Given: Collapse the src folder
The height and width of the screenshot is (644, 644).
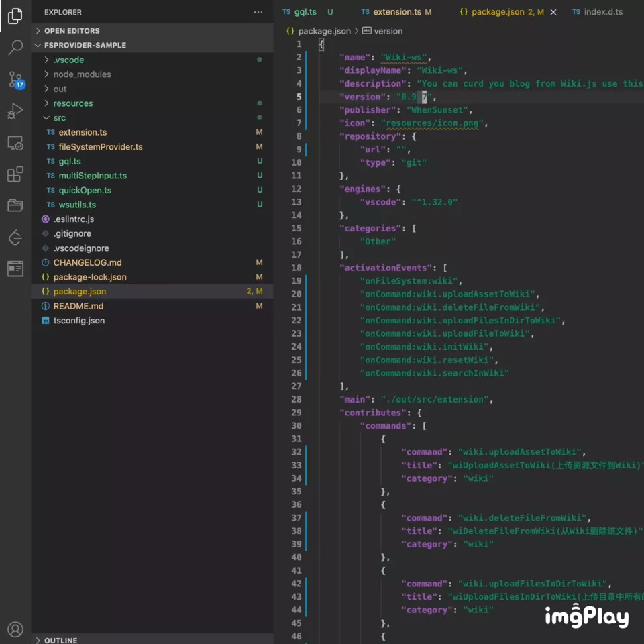Looking at the screenshot, I should [152, 118].
